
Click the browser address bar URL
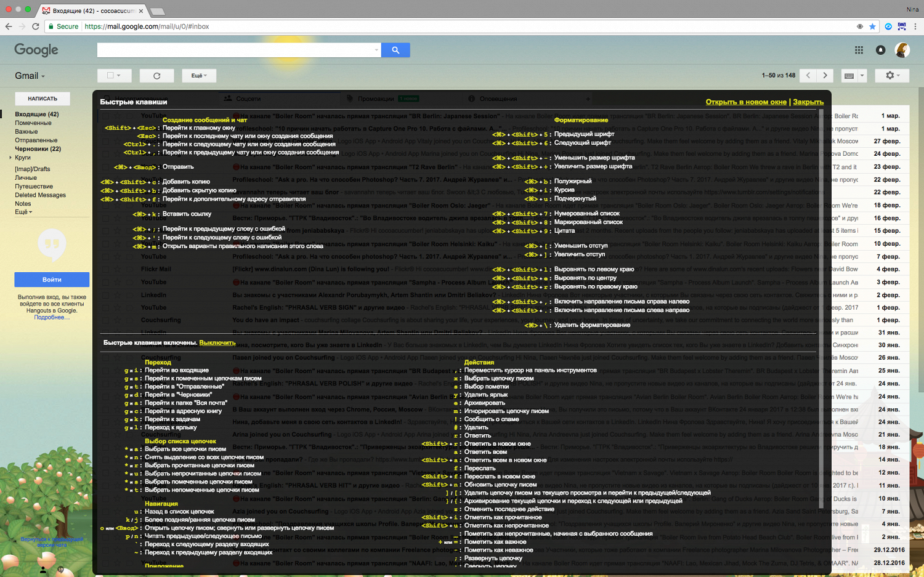147,26
